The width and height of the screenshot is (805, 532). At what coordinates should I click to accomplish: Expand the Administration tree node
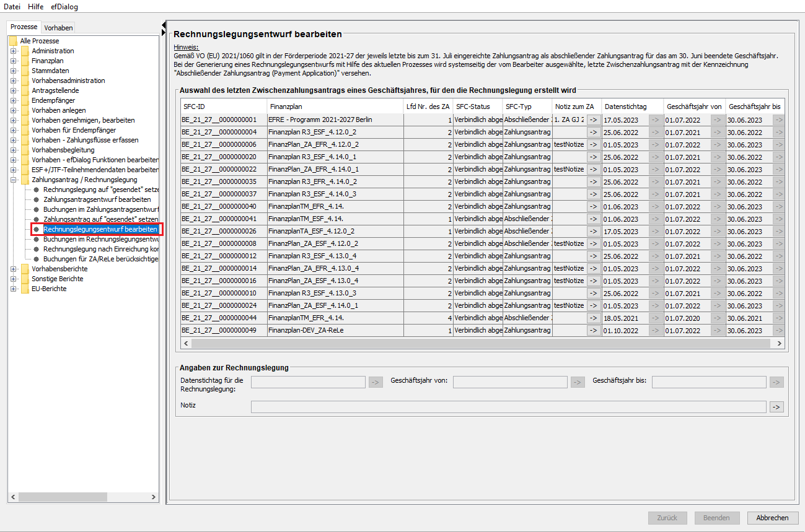pos(13,51)
